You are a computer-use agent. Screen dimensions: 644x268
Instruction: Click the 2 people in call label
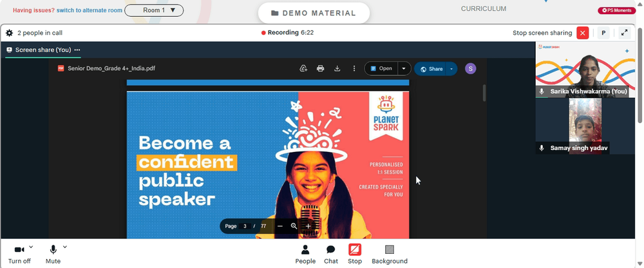coord(40,33)
